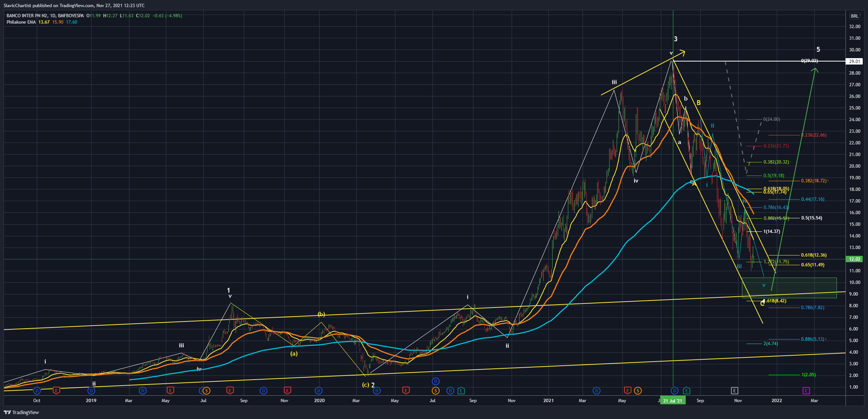Click the blue D marker above 2019 label
This screenshot has height=419, width=868.
[91, 391]
